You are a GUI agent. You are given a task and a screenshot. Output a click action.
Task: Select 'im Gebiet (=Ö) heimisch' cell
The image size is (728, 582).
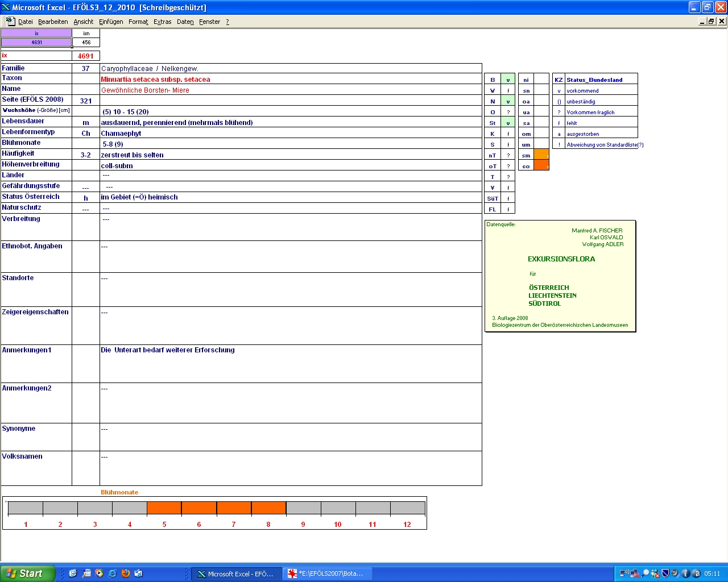(291, 197)
